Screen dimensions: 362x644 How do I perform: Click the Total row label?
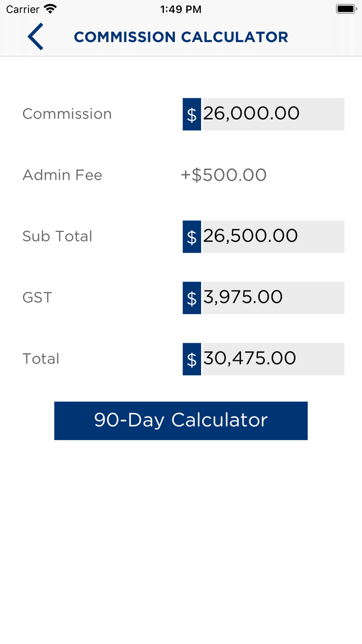(x=40, y=359)
